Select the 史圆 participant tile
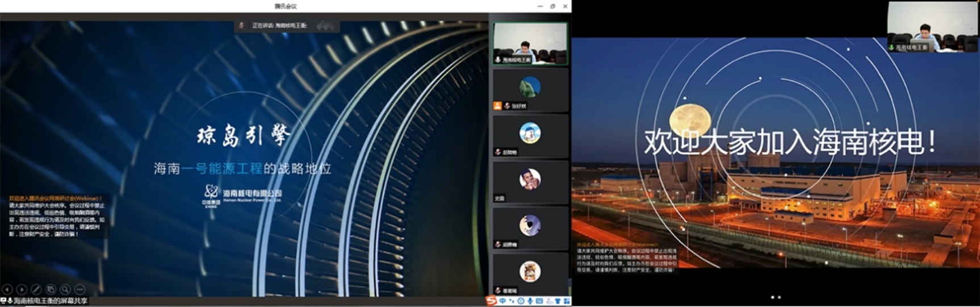This screenshot has height=307, width=980. tap(530, 182)
